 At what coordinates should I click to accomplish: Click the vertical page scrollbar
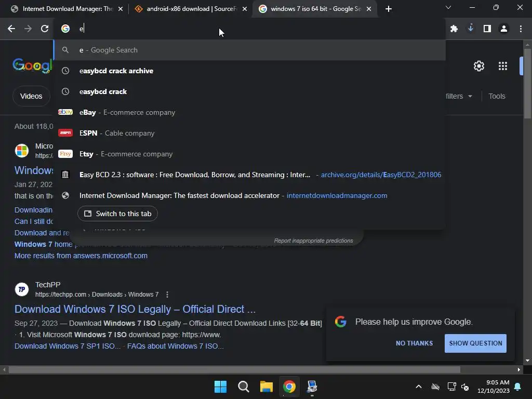click(527, 84)
